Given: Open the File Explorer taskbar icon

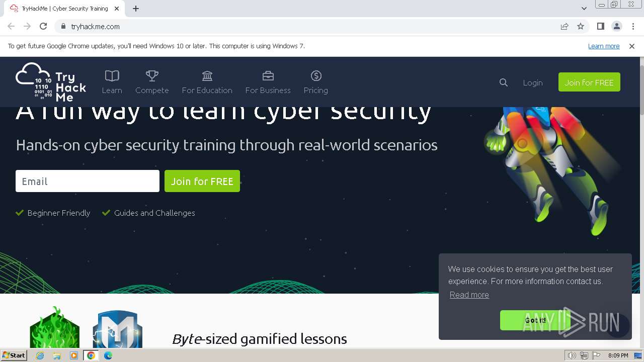Looking at the screenshot, I should [57, 355].
